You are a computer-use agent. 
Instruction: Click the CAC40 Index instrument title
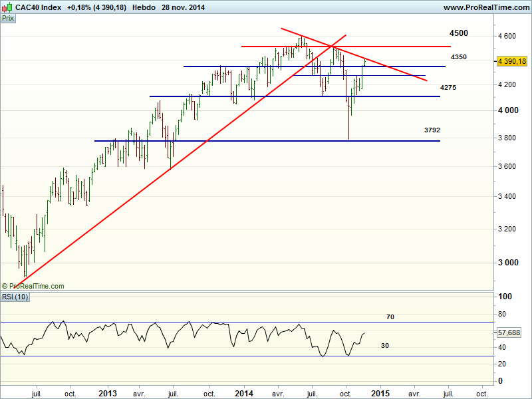[39, 7]
